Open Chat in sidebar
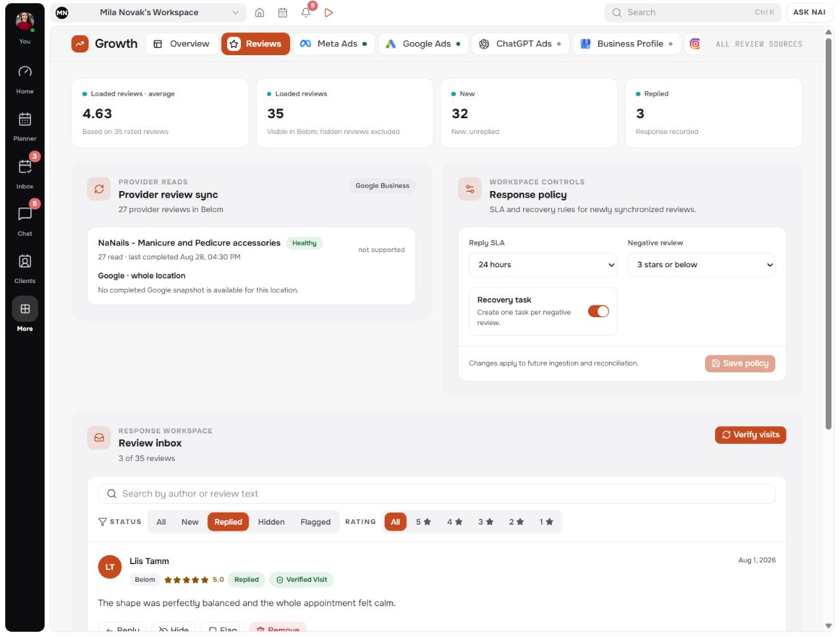 pos(25,221)
